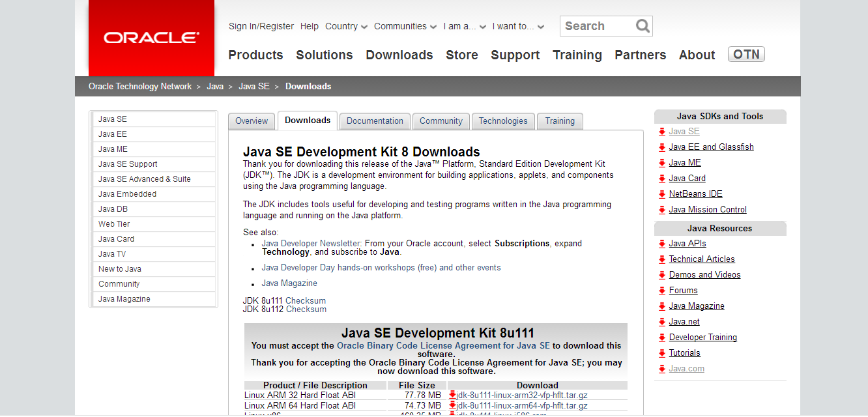Open Oracle Binary Code License Agreement link
The width and height of the screenshot is (868, 417).
[443, 346]
